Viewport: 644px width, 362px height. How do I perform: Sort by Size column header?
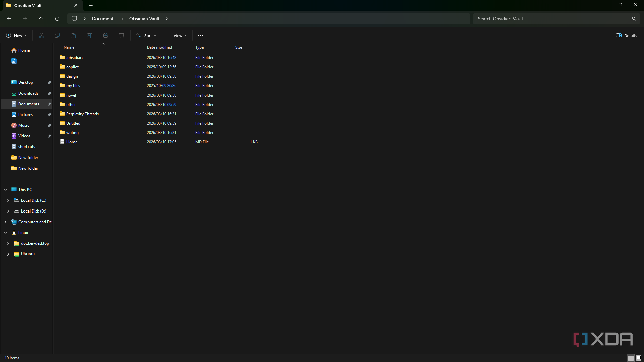(247, 47)
